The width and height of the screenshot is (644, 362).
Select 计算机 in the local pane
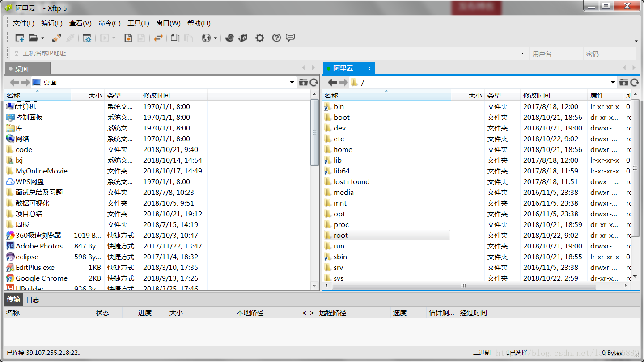pos(26,106)
